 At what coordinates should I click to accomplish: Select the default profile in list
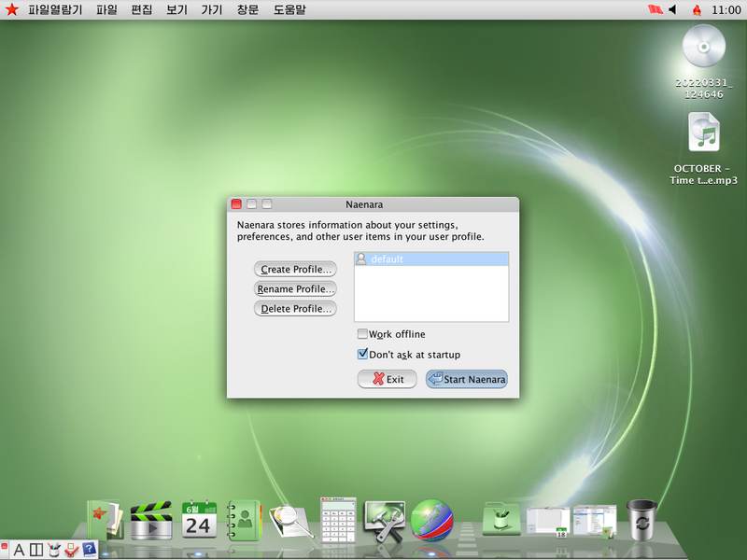click(431, 259)
